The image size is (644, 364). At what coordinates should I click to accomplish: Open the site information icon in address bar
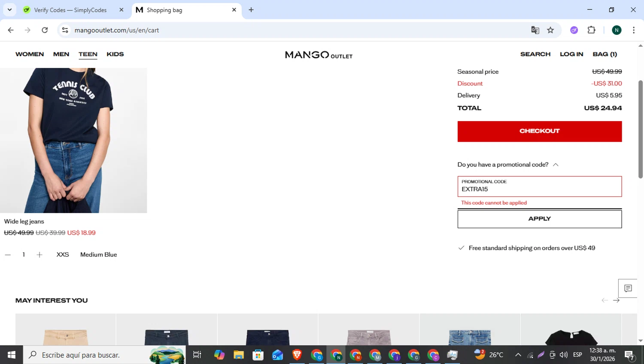(x=65, y=30)
